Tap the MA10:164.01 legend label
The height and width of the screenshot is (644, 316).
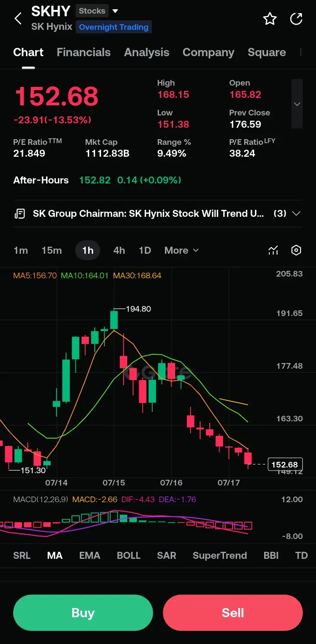[84, 276]
